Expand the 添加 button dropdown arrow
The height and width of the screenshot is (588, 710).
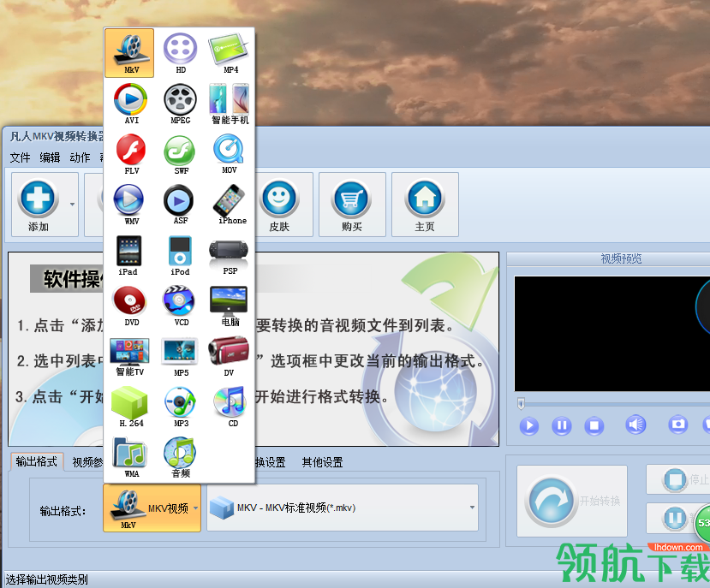(x=73, y=205)
